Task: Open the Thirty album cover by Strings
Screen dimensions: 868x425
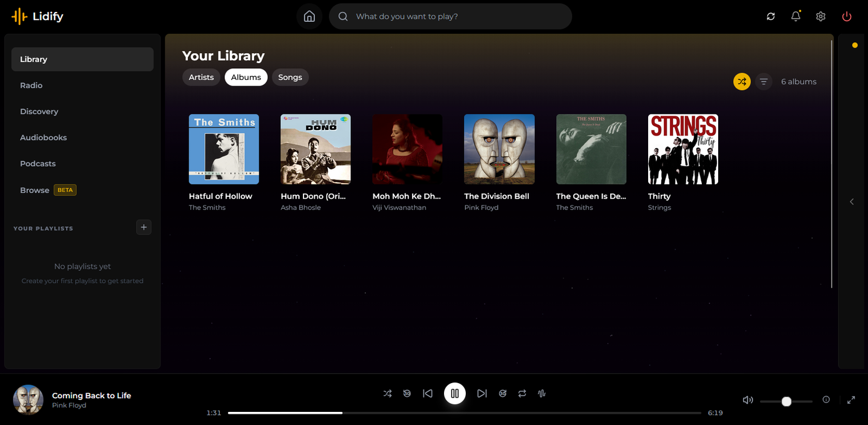Action: 683,149
